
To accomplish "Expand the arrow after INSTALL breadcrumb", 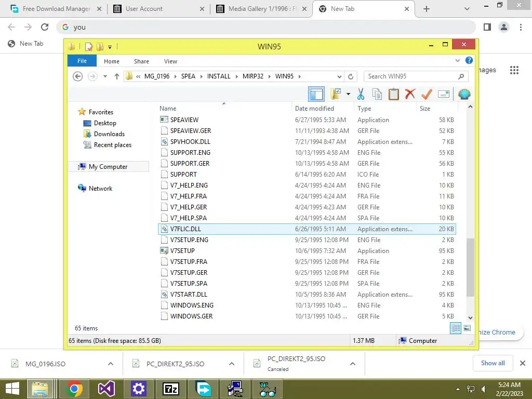I will pos(236,76).
